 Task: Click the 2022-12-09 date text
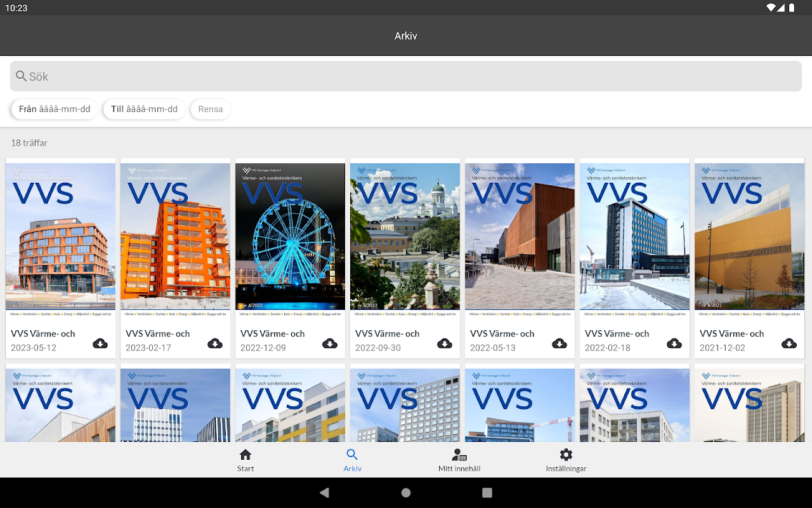263,348
